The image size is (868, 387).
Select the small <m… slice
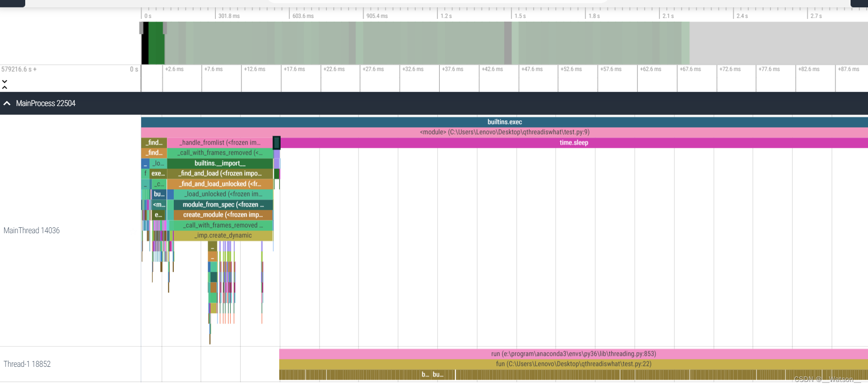click(x=159, y=205)
